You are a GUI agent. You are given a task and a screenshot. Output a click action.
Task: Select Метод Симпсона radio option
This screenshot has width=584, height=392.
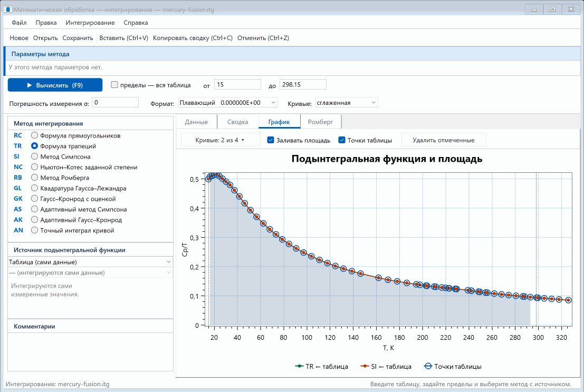click(35, 156)
